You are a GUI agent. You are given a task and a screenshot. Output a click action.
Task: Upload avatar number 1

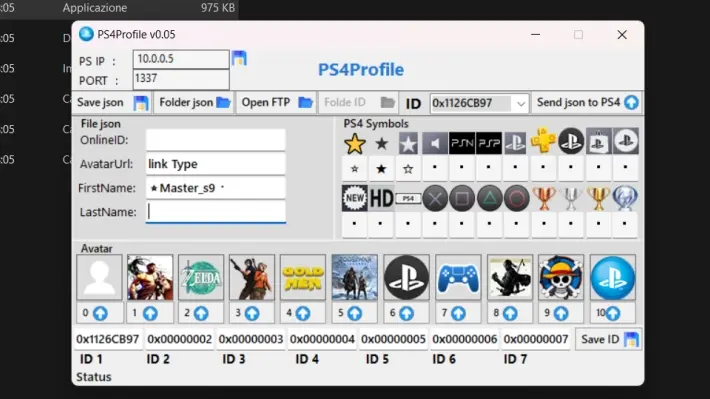[x=150, y=313]
